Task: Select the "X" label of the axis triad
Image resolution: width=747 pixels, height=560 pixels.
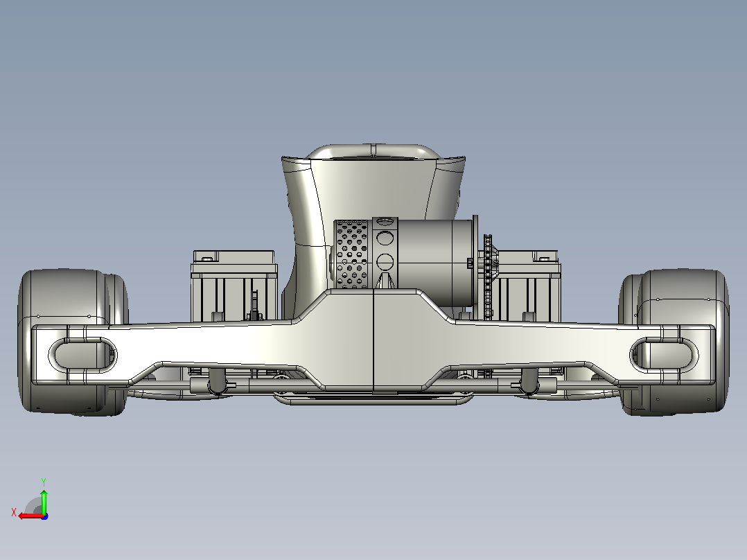Action: point(14,513)
